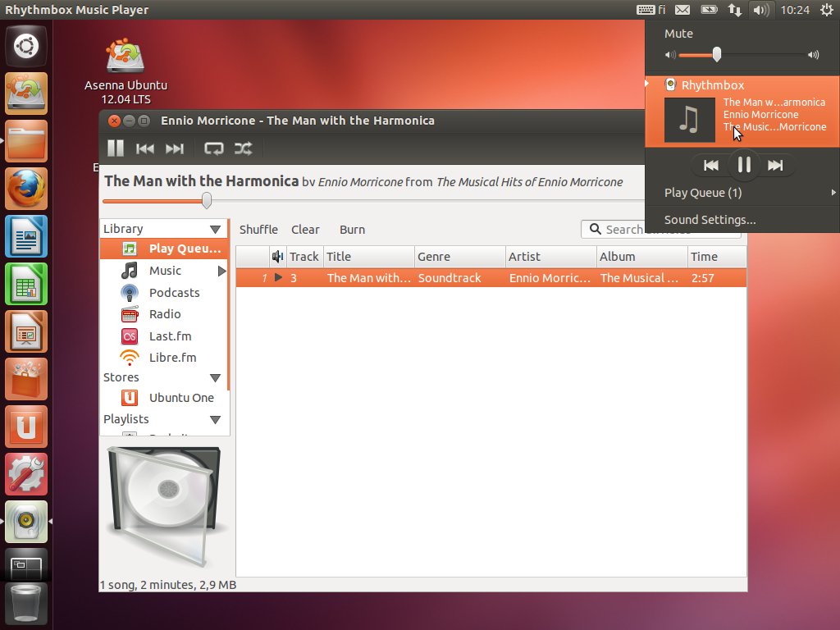Skip to previous track in Rhythmbox toolbar

(x=144, y=149)
